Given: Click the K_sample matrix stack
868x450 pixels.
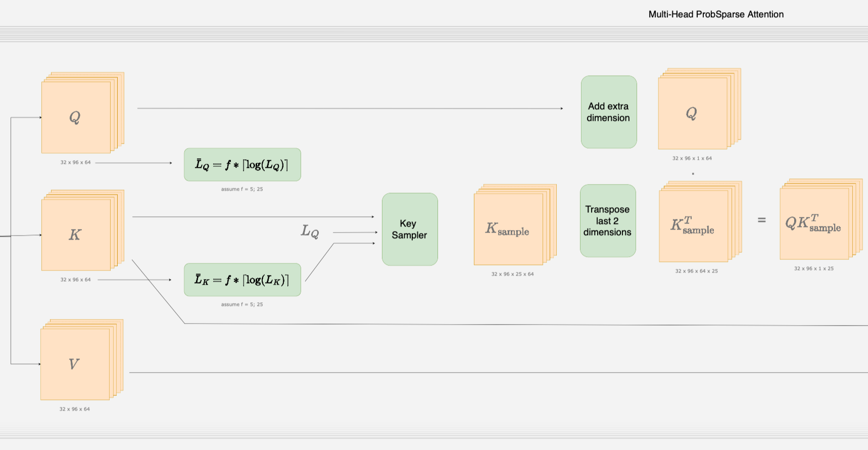Looking at the screenshot, I should point(508,229).
